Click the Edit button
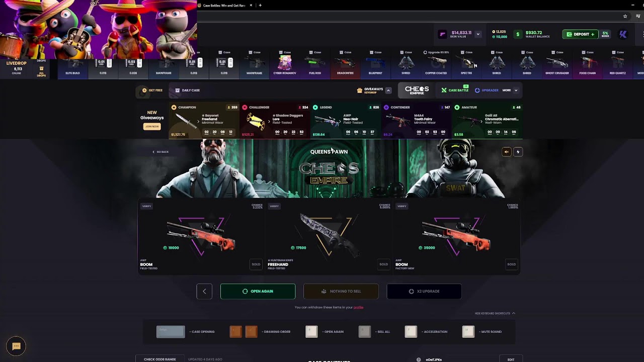 point(511,359)
